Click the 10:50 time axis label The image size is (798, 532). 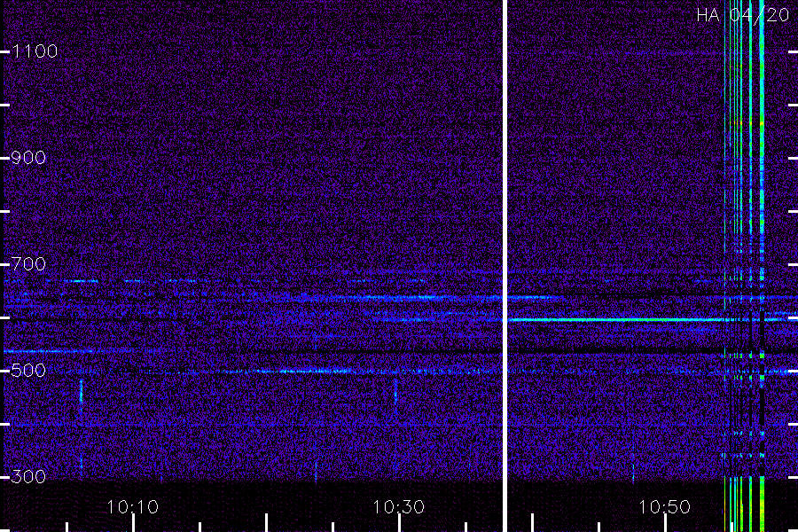click(x=664, y=507)
